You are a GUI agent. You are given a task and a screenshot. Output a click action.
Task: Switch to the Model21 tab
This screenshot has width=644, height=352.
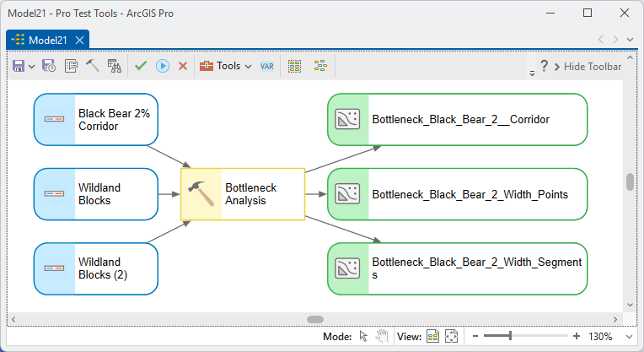point(48,40)
